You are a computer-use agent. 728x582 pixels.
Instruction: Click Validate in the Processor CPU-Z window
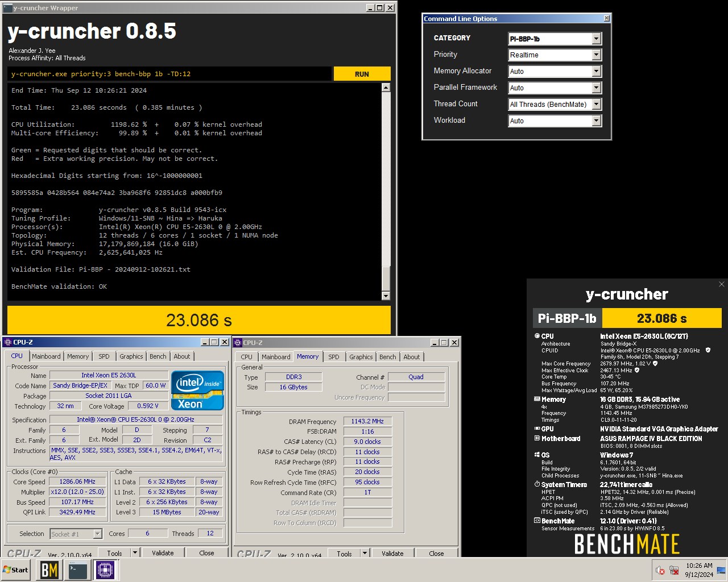tap(163, 553)
